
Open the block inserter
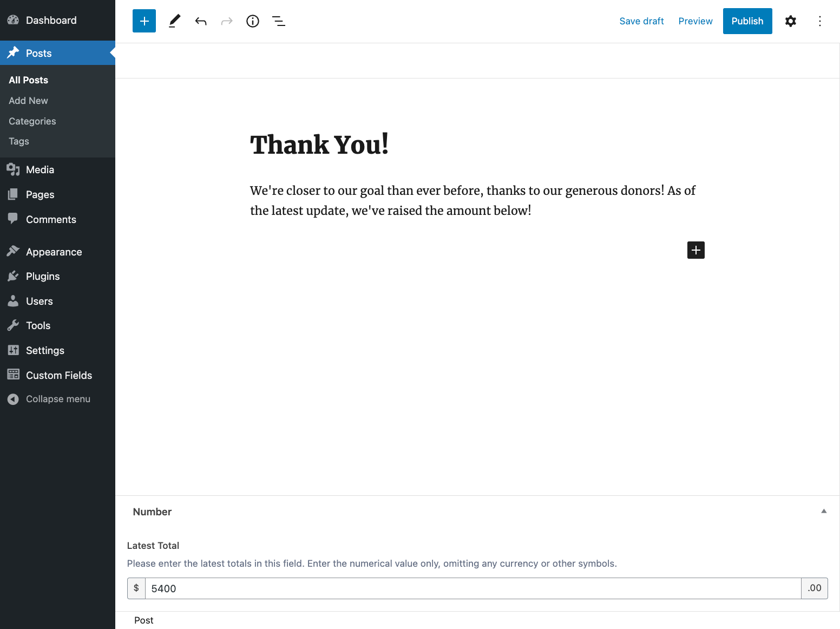[x=144, y=21]
